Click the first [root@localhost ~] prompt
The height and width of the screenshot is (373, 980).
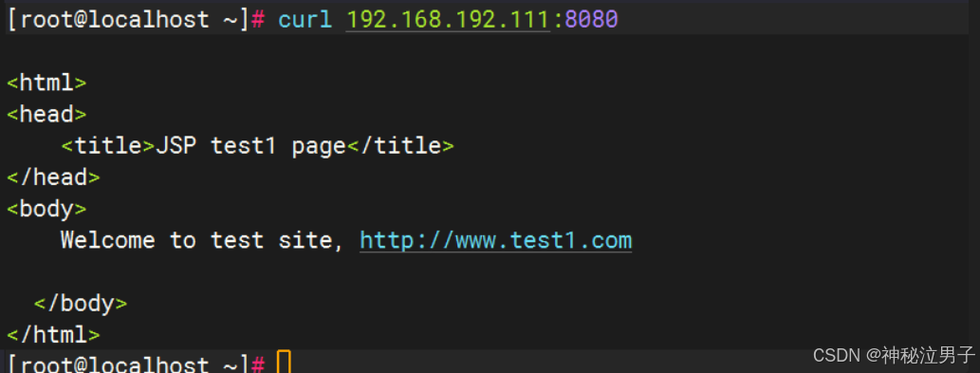click(x=128, y=20)
